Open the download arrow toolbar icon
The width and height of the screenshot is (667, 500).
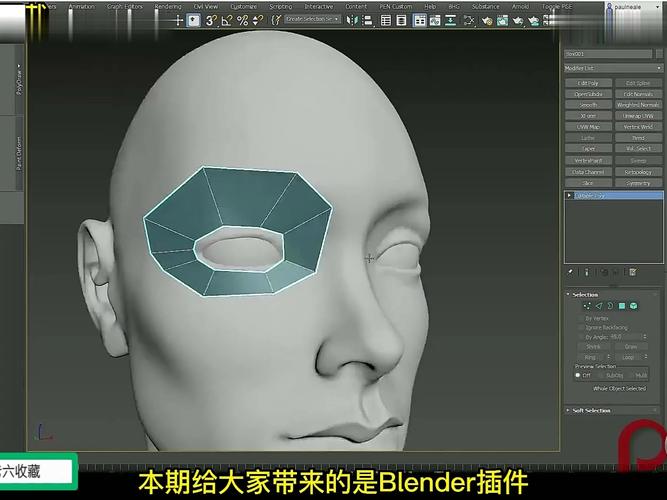coord(450,20)
